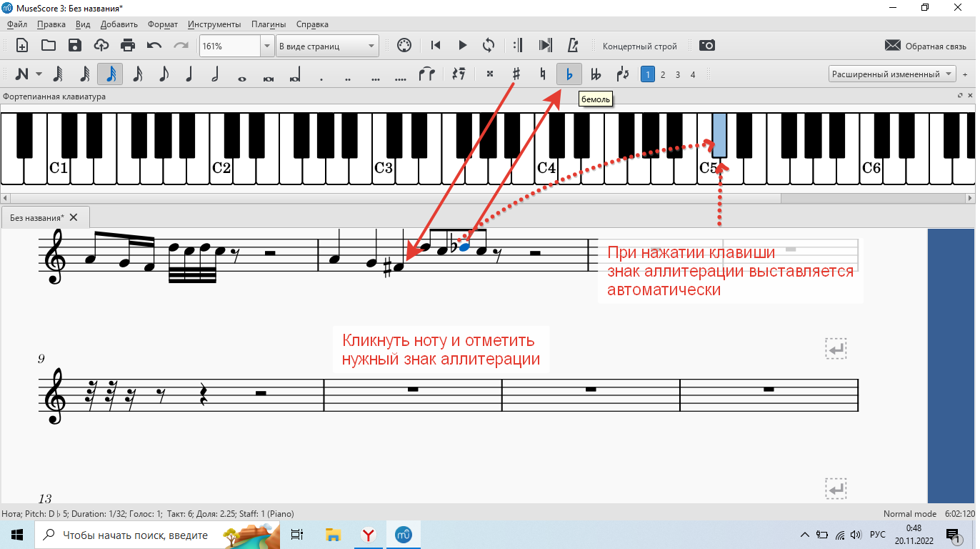Save the score with the floppy icon
The height and width of the screenshot is (549, 980).
tap(75, 46)
